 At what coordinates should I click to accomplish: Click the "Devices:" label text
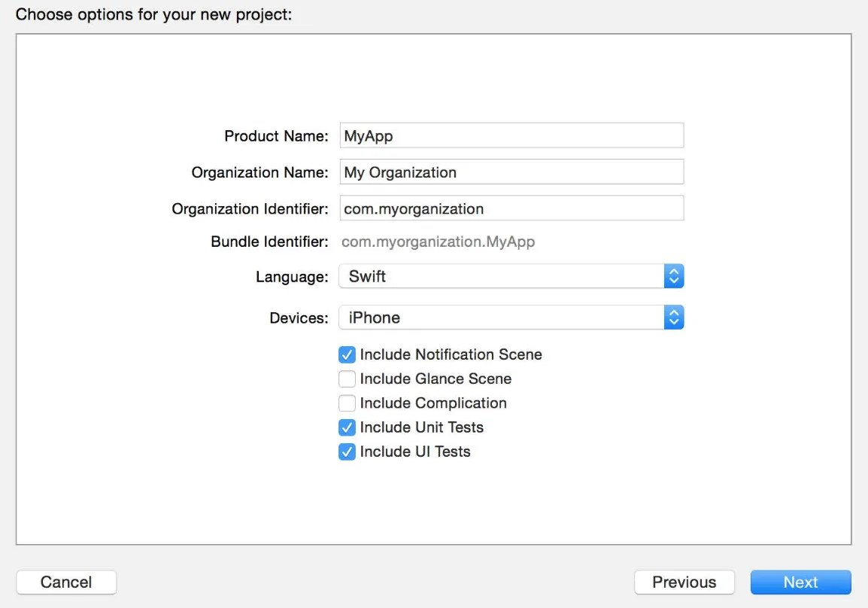(x=299, y=318)
